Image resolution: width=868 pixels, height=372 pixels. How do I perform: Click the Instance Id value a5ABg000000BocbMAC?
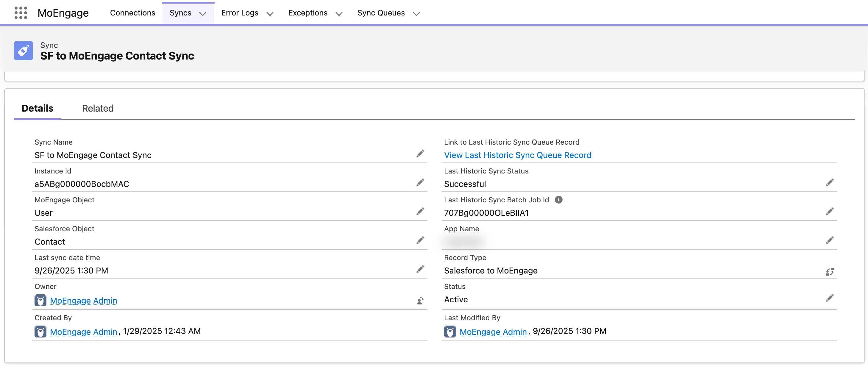click(x=82, y=184)
